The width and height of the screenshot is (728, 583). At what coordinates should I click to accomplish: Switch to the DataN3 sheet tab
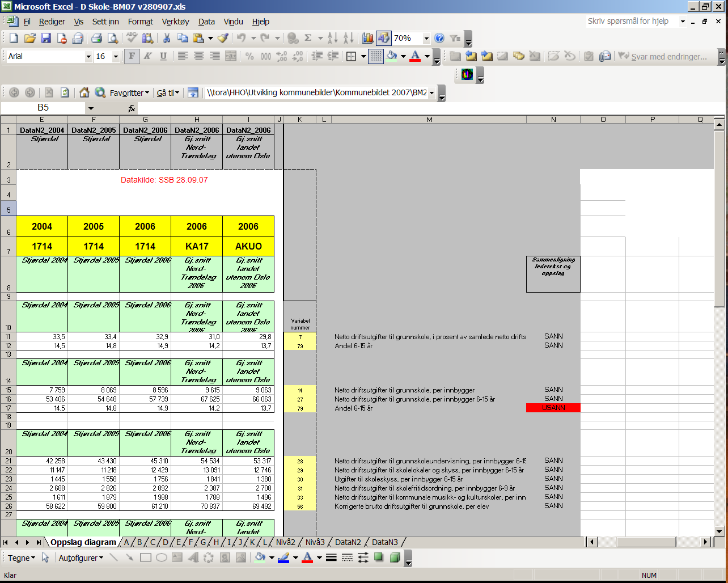point(385,542)
